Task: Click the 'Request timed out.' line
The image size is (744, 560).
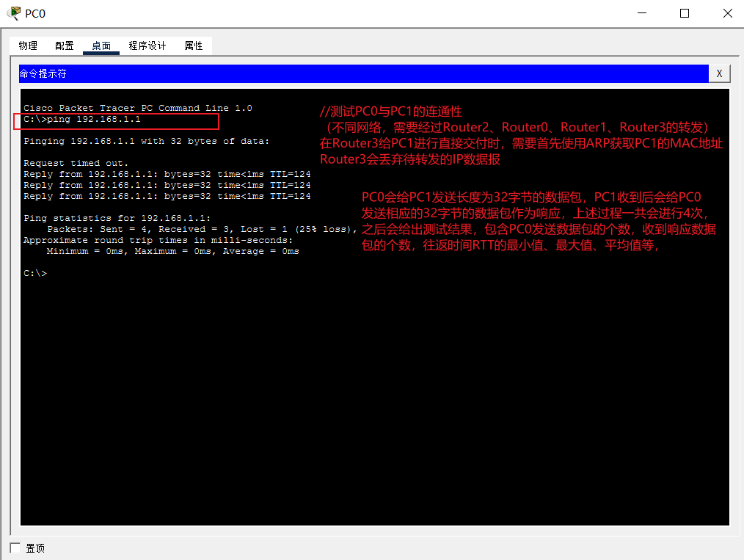Action: pos(76,163)
